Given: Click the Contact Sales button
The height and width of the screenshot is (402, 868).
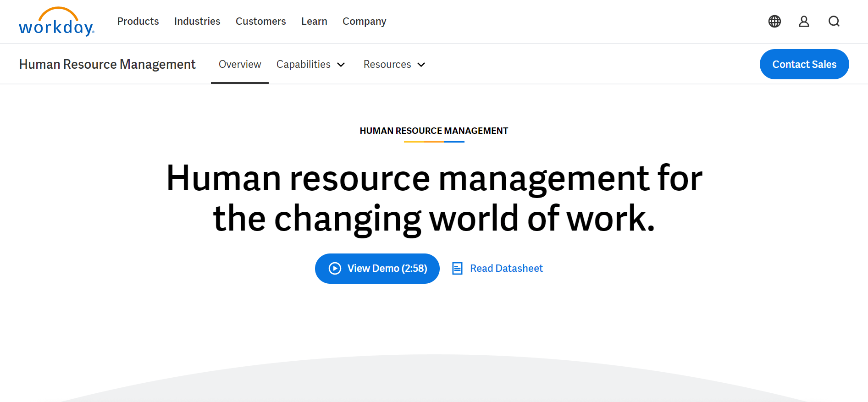Looking at the screenshot, I should pos(804,64).
